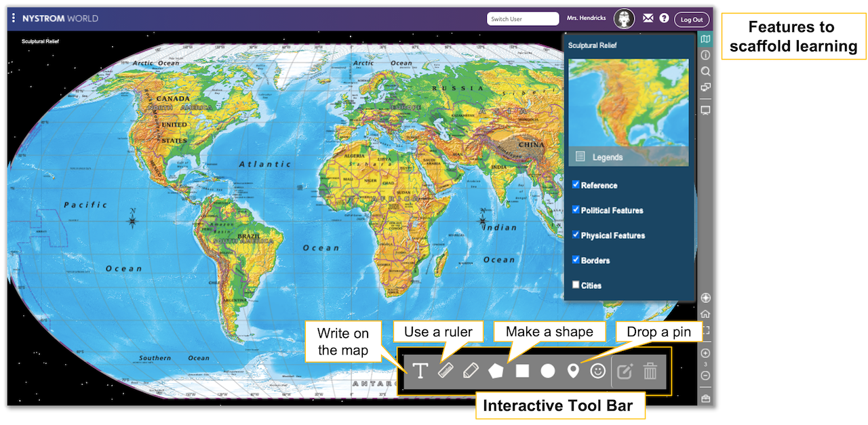The width and height of the screenshot is (868, 425).
Task: Uncheck the Reference layer checkbox
Action: [x=576, y=184]
